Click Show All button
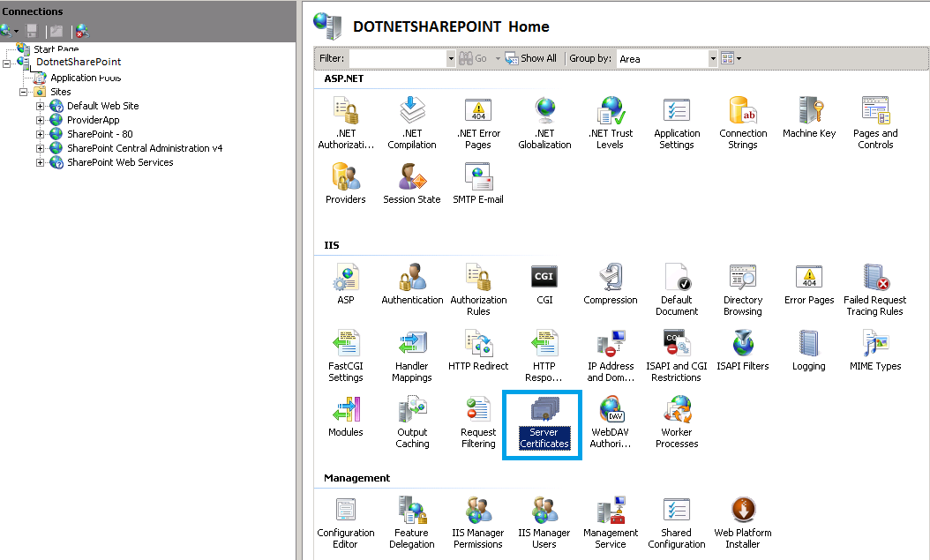The height and width of the screenshot is (560, 930). tap(531, 58)
